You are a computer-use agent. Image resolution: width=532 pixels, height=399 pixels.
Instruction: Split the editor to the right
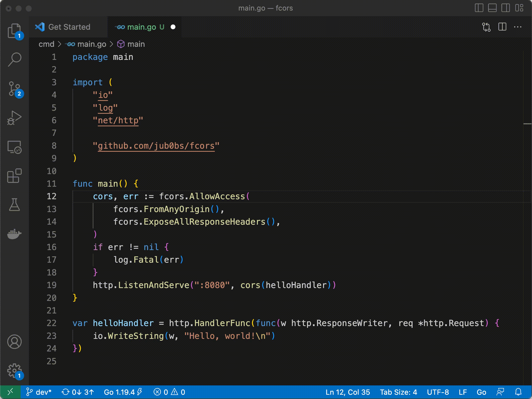coord(502,27)
